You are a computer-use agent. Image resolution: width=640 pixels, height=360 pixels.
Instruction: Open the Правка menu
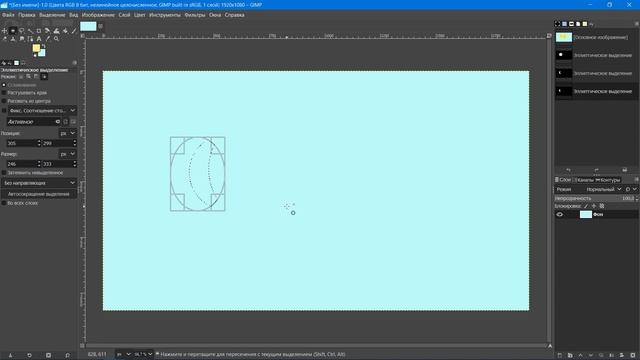[27, 15]
